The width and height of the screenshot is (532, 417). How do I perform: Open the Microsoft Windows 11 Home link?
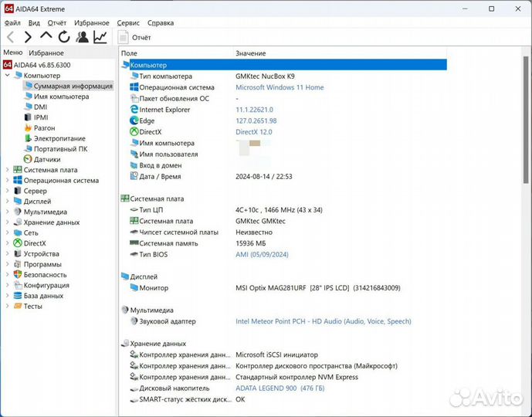[x=279, y=87]
